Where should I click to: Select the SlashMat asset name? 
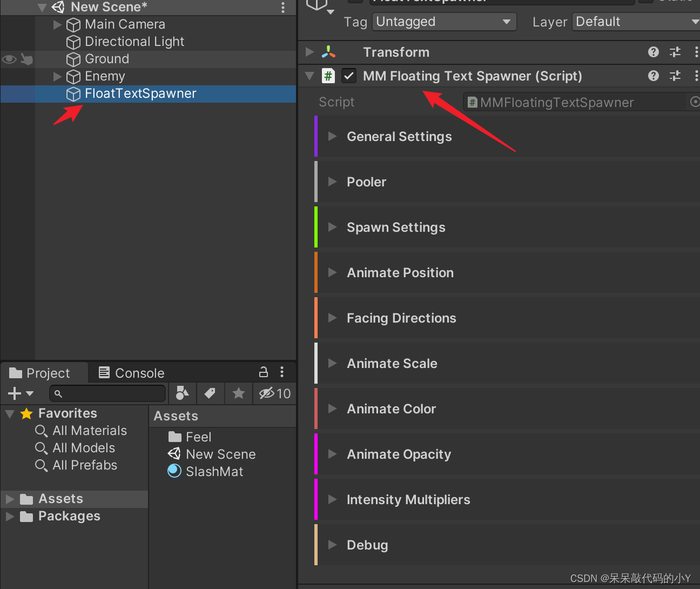(214, 472)
